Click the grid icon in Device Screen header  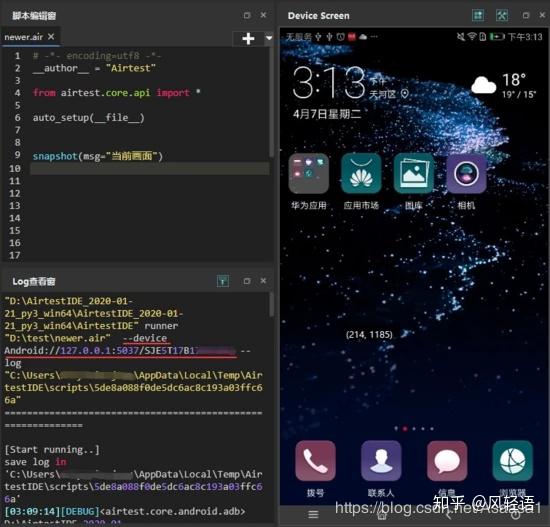[x=478, y=15]
